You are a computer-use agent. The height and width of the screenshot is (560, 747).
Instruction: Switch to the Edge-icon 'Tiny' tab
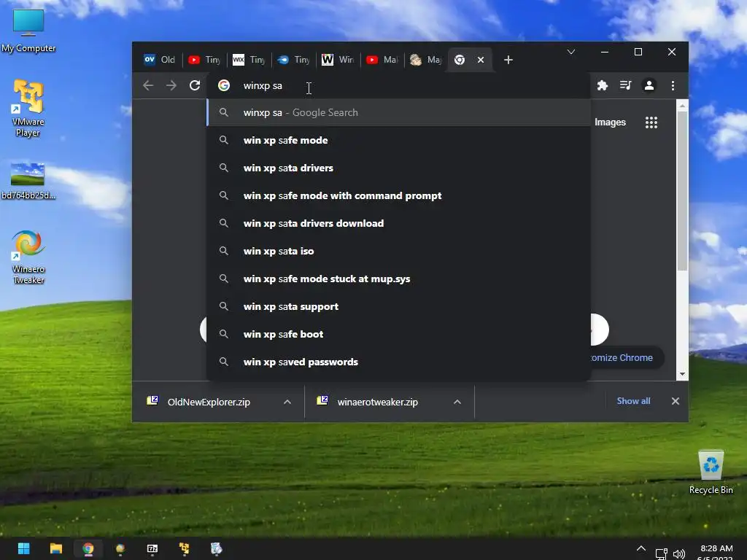pyautogui.click(x=294, y=60)
